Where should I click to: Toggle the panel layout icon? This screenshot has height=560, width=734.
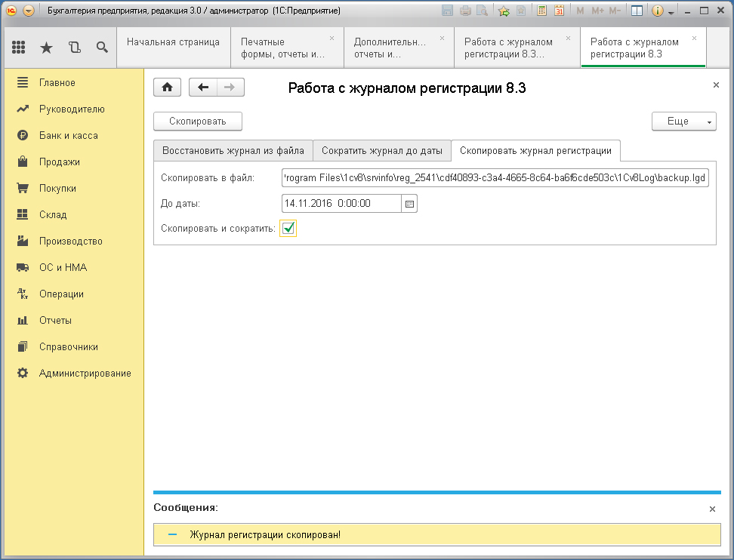[x=637, y=11]
